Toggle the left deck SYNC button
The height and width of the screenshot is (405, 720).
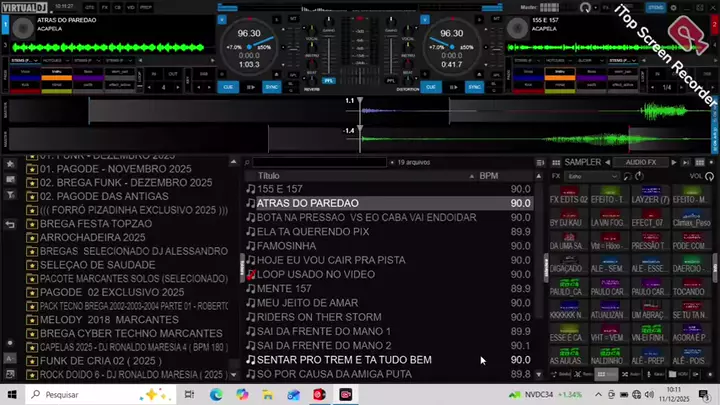[271, 87]
